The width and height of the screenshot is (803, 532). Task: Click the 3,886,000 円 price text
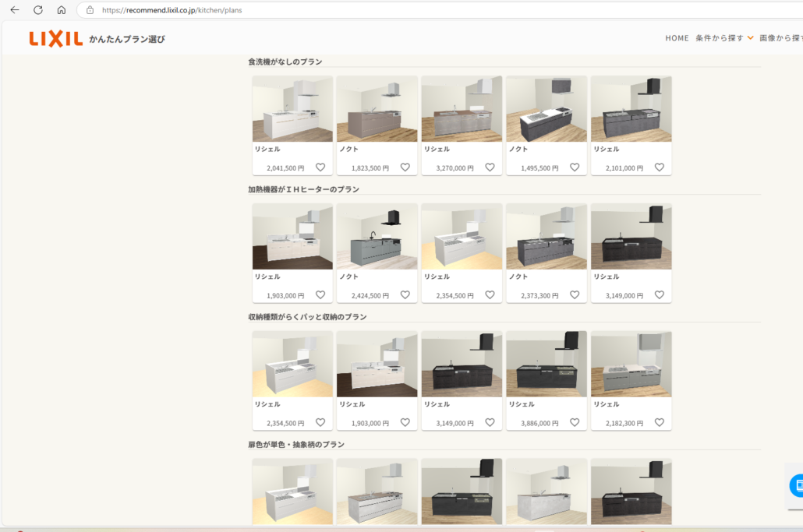click(x=539, y=423)
